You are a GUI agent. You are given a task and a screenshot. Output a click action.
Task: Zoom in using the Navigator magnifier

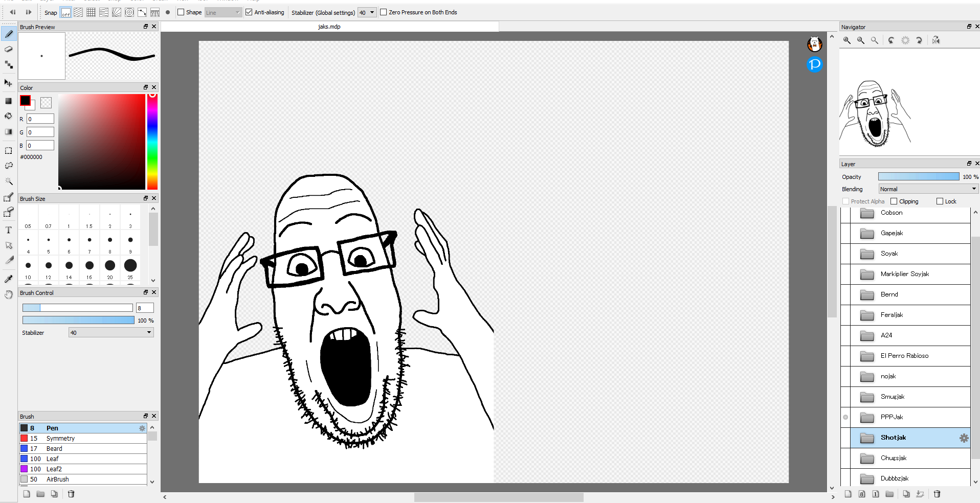click(847, 40)
